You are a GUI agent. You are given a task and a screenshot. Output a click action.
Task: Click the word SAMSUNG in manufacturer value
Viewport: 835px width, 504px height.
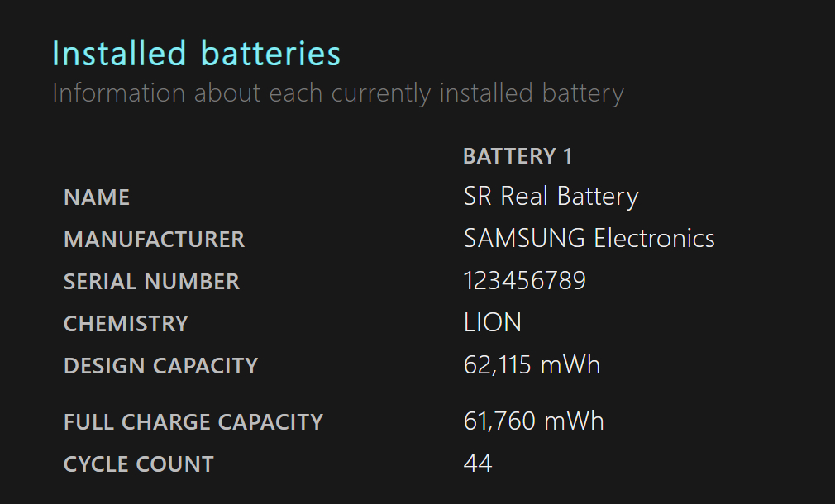click(525, 239)
